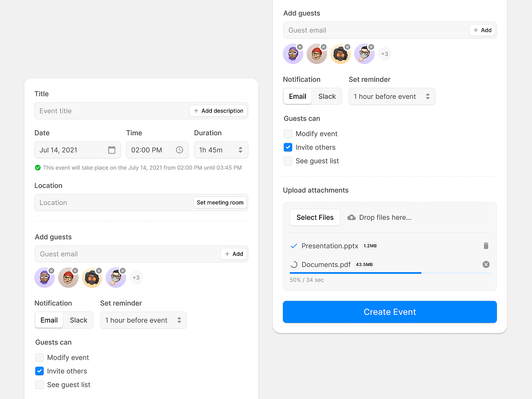Show the +3 more guests in the left card
The width and height of the screenshot is (532, 399).
tap(136, 278)
